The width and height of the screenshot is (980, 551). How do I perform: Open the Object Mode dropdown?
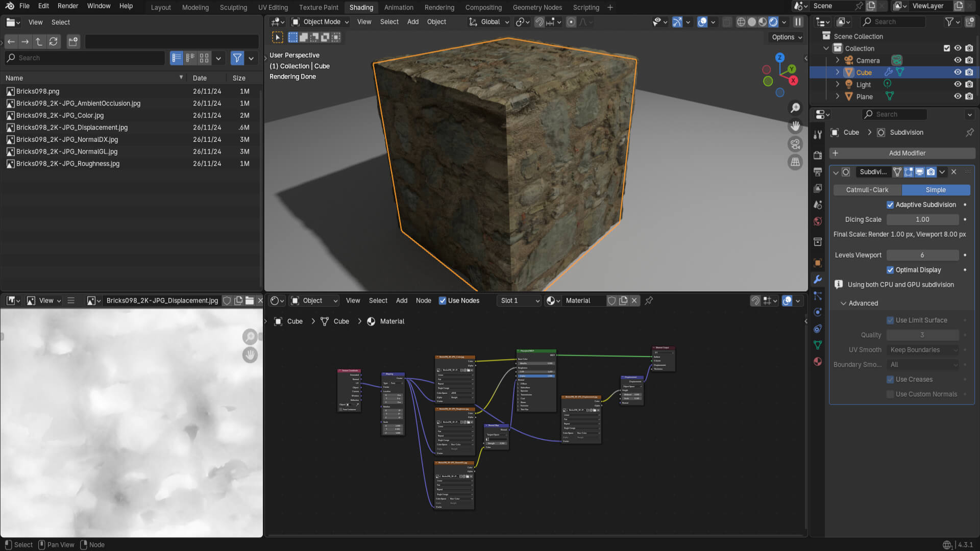tap(321, 22)
